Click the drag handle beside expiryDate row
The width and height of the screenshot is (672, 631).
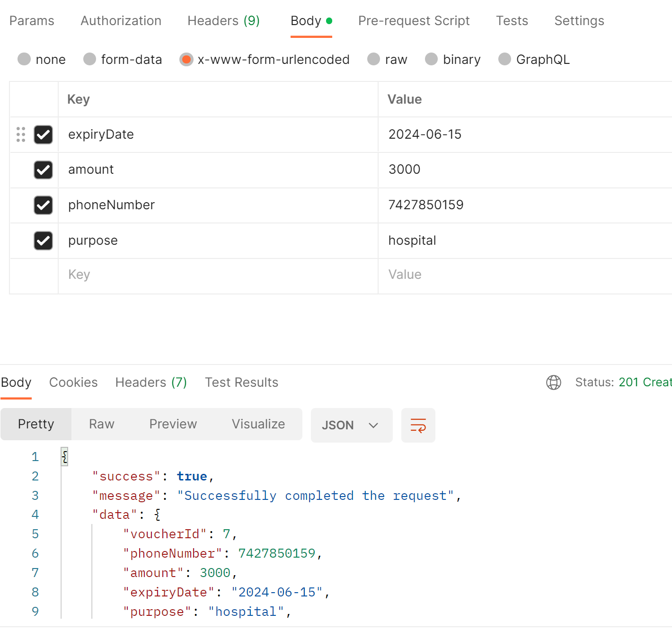tap(20, 134)
